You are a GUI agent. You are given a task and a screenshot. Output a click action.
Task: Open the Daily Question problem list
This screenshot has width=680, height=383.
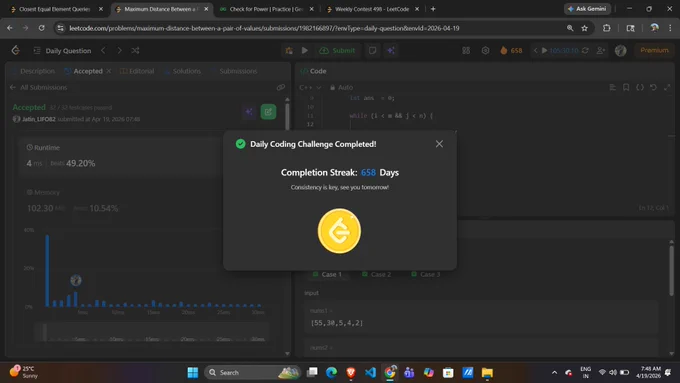(62, 51)
